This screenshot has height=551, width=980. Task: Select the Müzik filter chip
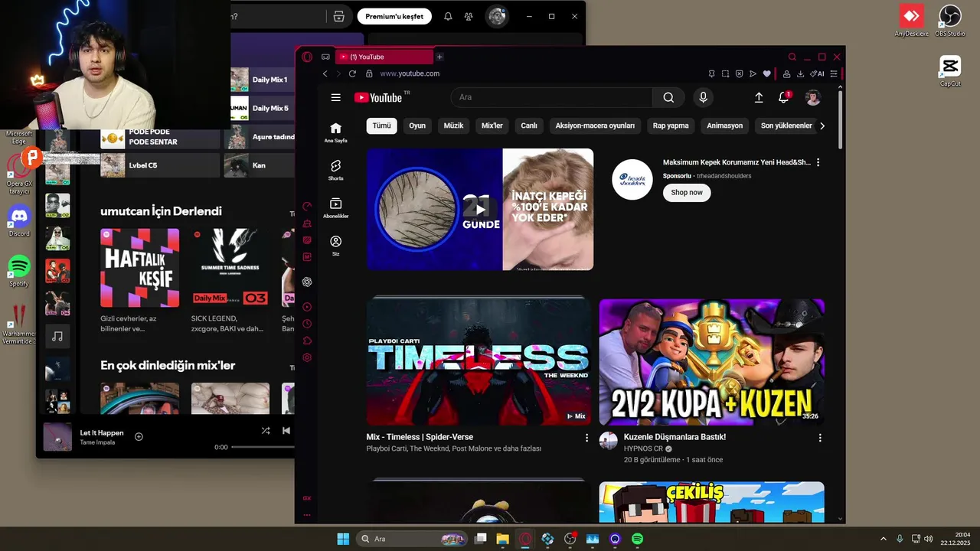[453, 126]
